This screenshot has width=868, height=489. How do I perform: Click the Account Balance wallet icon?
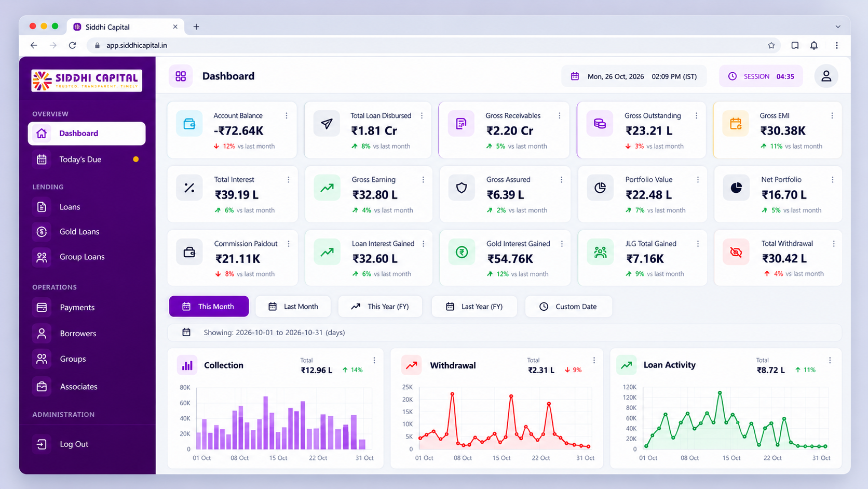click(x=189, y=124)
